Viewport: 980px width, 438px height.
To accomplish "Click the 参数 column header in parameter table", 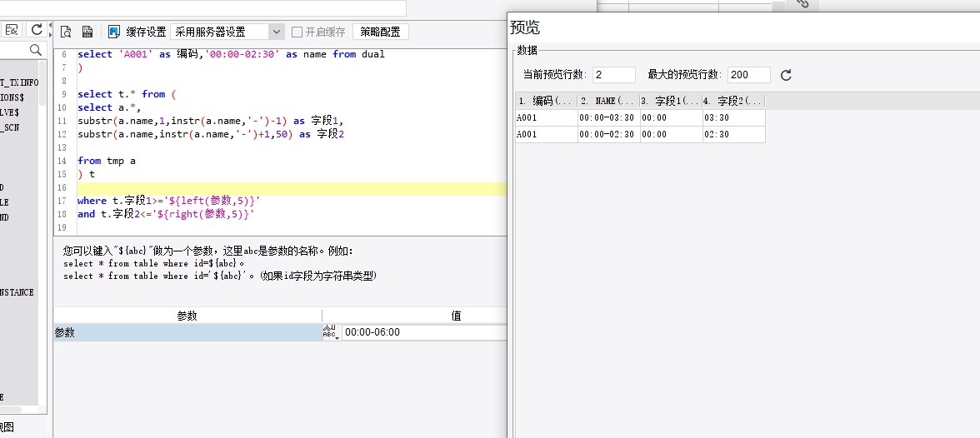I will 187,316.
